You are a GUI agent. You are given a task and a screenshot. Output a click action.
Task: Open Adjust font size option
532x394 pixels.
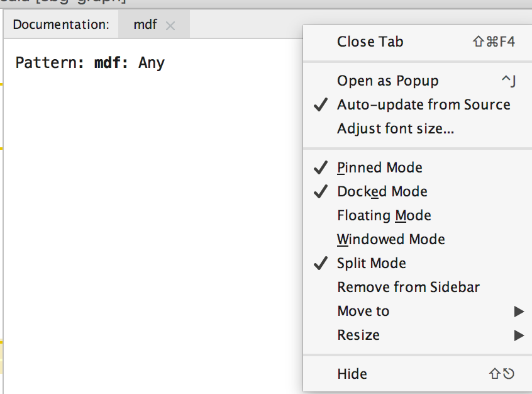click(396, 129)
